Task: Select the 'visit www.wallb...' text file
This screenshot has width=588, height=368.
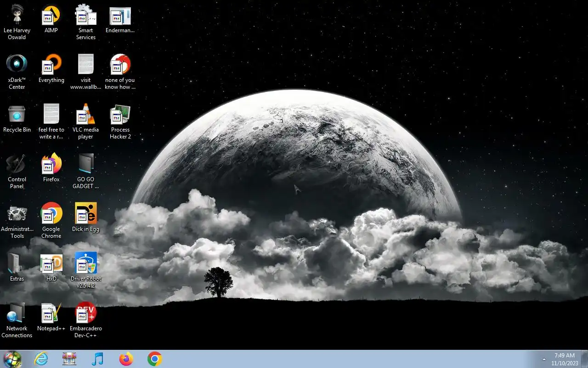Action: pyautogui.click(x=85, y=72)
